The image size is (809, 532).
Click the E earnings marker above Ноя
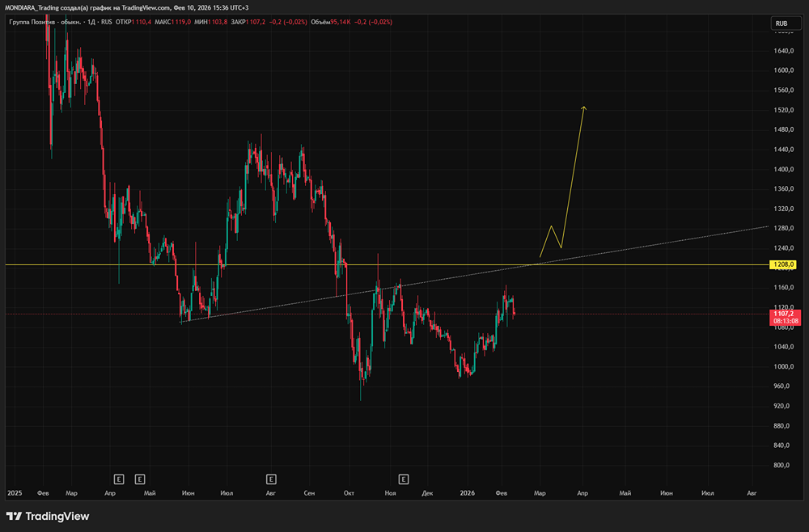pos(404,479)
